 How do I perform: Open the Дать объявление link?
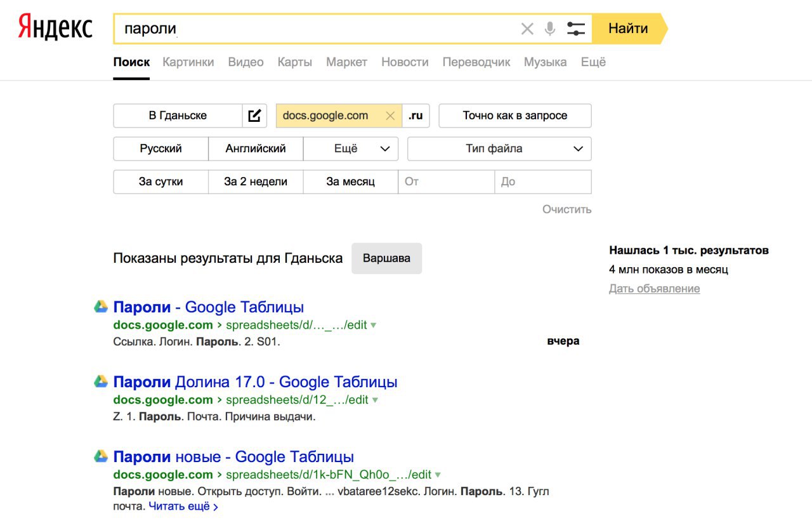(x=655, y=289)
